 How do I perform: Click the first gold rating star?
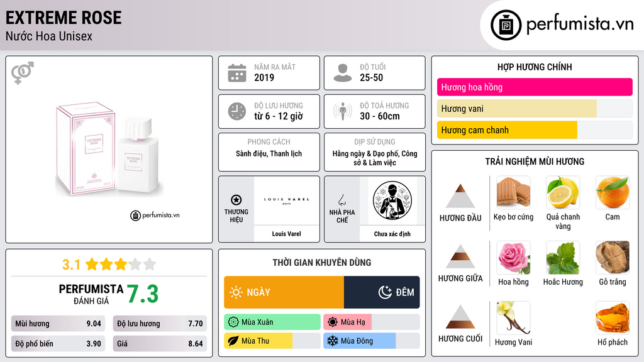92,264
